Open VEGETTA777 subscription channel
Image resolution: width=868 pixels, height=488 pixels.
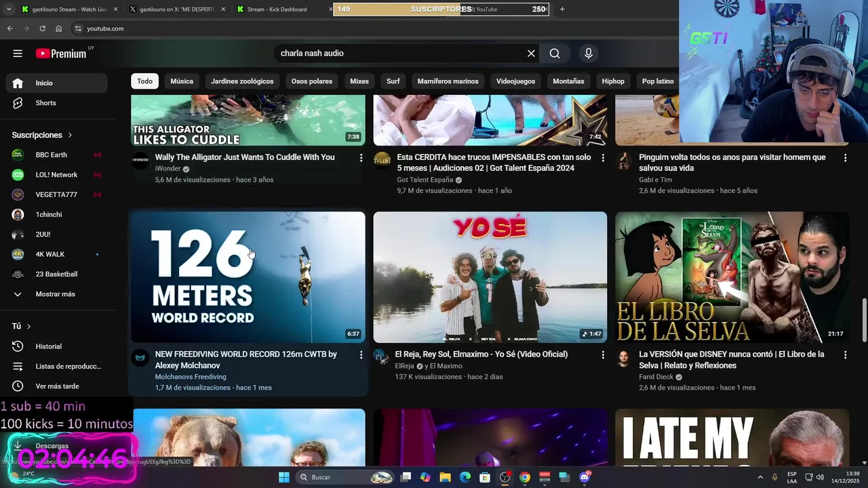coord(56,195)
